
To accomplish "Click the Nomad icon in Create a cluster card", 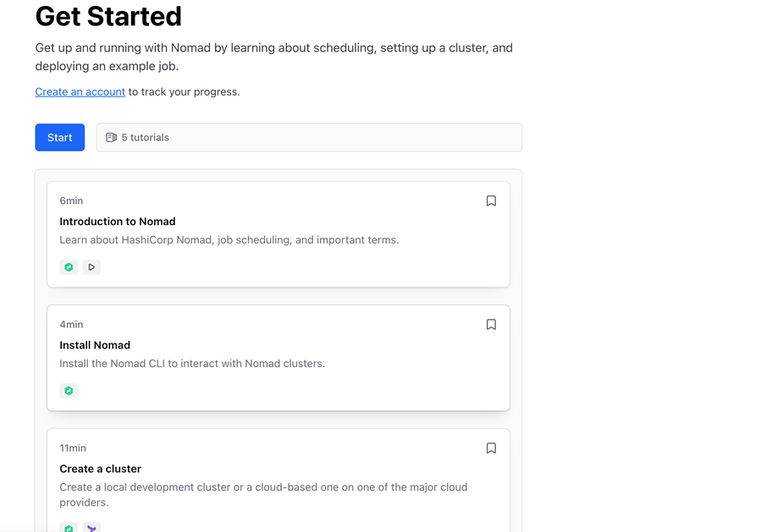I will 69,528.
